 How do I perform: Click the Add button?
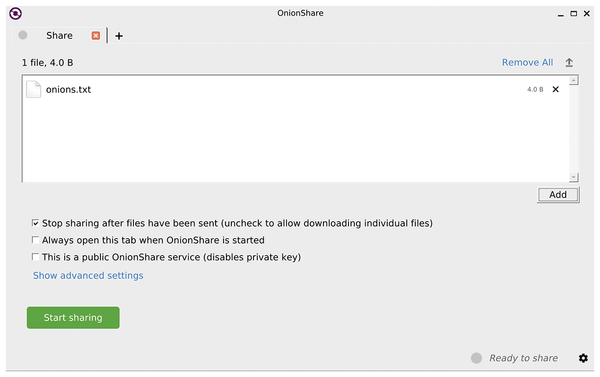tap(558, 195)
